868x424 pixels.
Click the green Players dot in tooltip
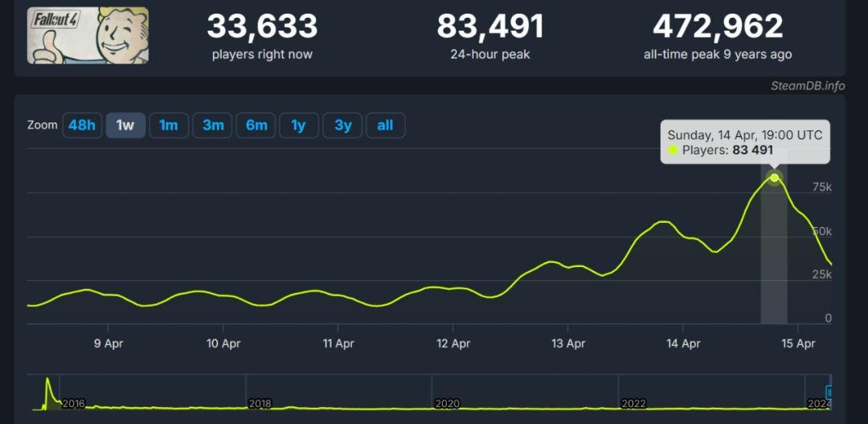click(x=674, y=150)
